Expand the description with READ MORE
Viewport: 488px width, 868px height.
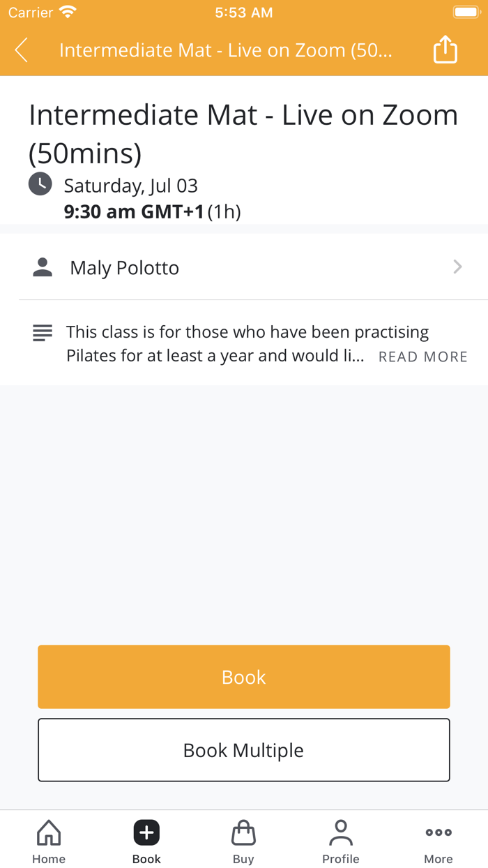422,357
